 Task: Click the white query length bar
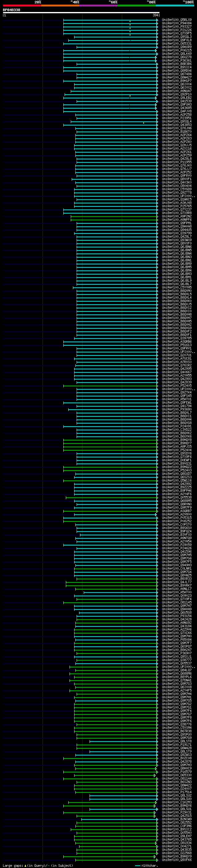pyautogui.click(x=81, y=12)
